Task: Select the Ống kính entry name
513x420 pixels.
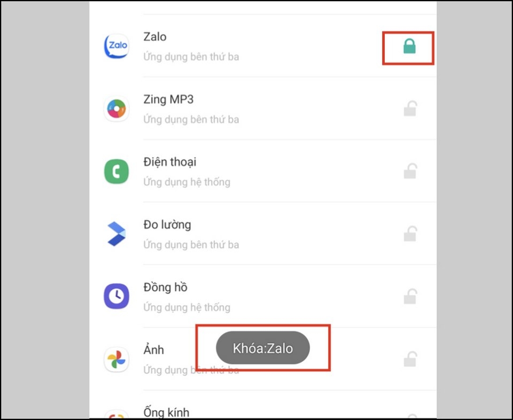Action: pyautogui.click(x=166, y=412)
